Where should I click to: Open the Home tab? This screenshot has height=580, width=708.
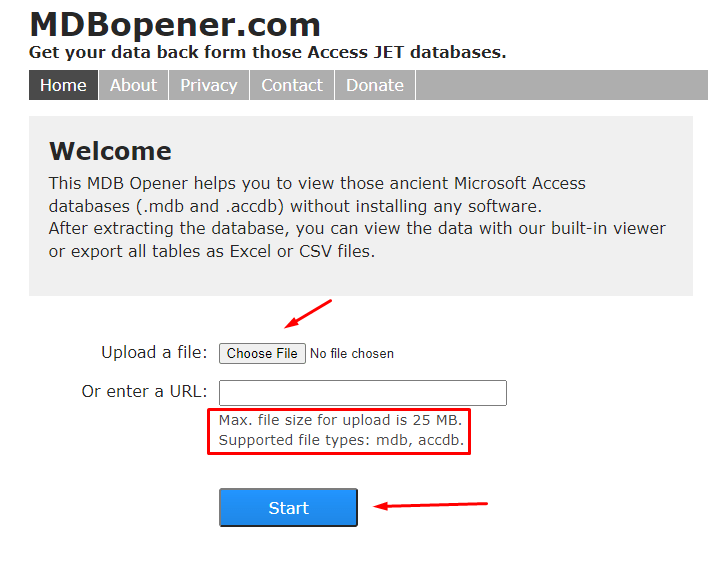(63, 85)
